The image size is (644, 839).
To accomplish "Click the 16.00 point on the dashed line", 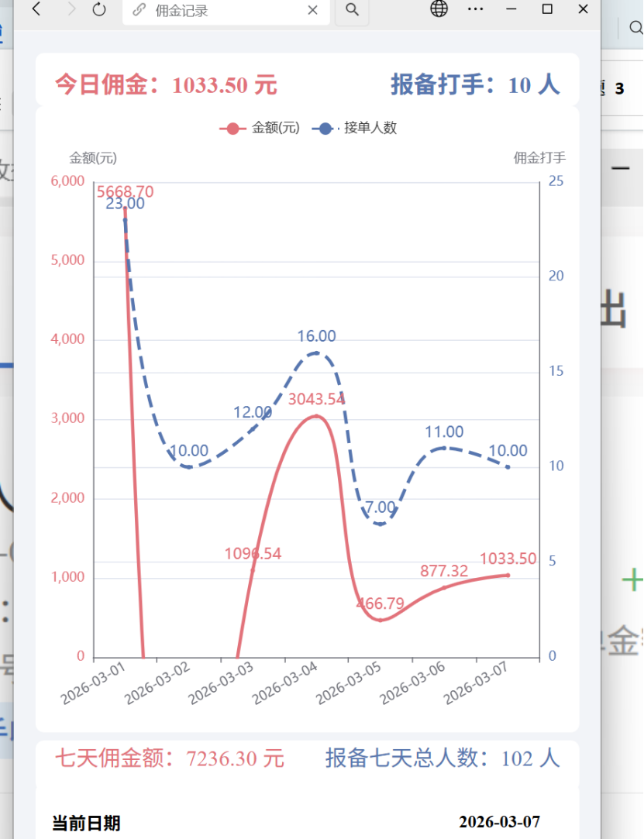I will 316,353.
